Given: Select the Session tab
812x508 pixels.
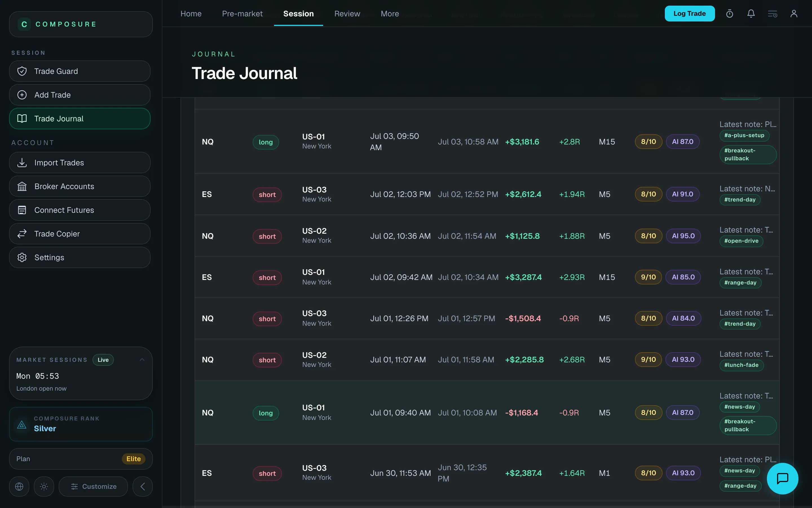Looking at the screenshot, I should (x=299, y=14).
